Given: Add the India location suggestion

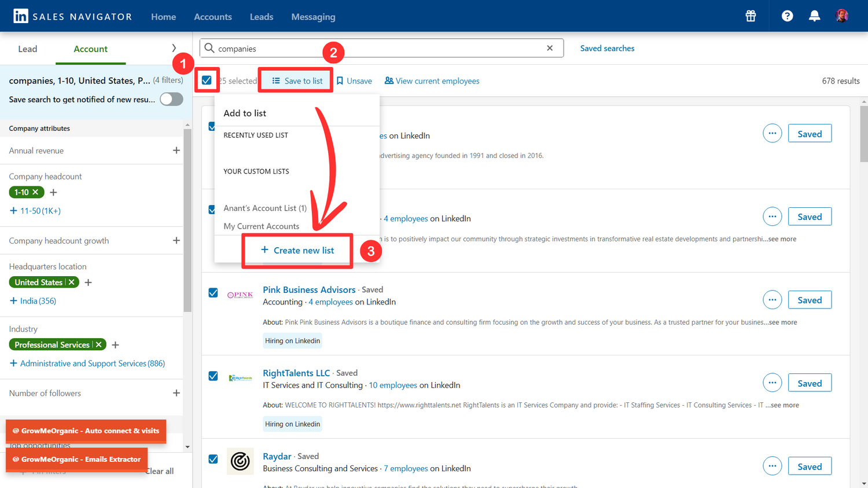Looking at the screenshot, I should [x=33, y=301].
